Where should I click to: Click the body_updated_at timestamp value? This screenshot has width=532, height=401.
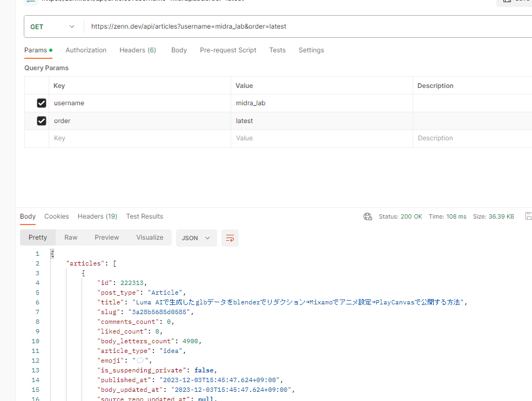[x=231, y=390]
